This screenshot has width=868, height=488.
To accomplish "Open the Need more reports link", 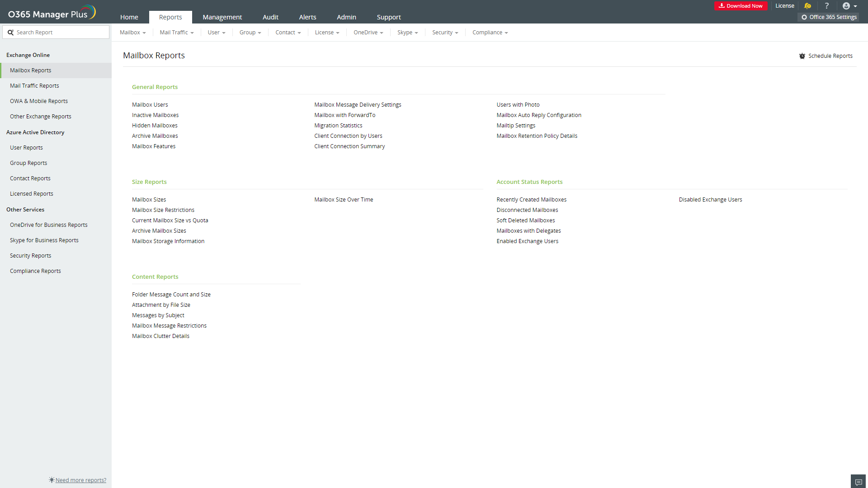I will click(x=80, y=480).
